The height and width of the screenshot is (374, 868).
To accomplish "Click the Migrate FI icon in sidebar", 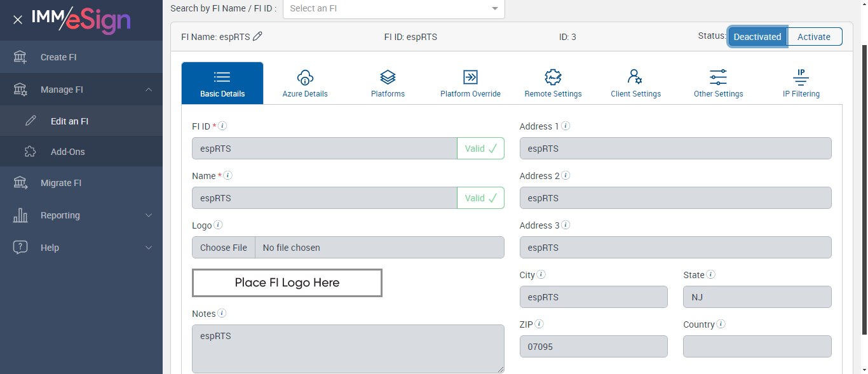I will [x=20, y=183].
